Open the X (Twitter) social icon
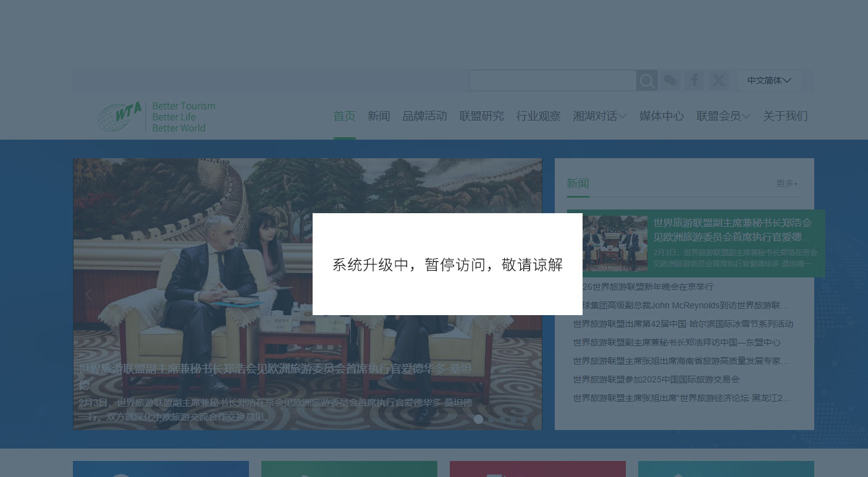The width and height of the screenshot is (868, 477). pyautogui.click(x=718, y=81)
